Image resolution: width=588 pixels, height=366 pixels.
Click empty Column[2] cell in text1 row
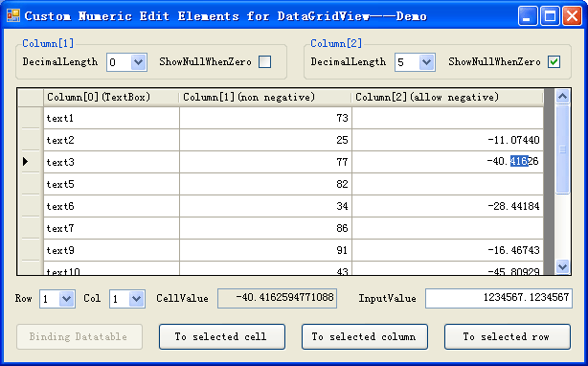click(x=448, y=118)
